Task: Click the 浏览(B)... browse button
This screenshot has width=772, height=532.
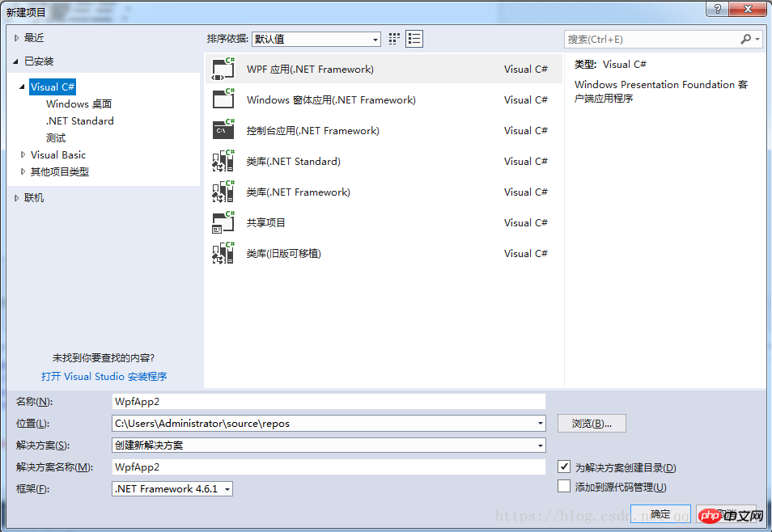Action: [592, 423]
